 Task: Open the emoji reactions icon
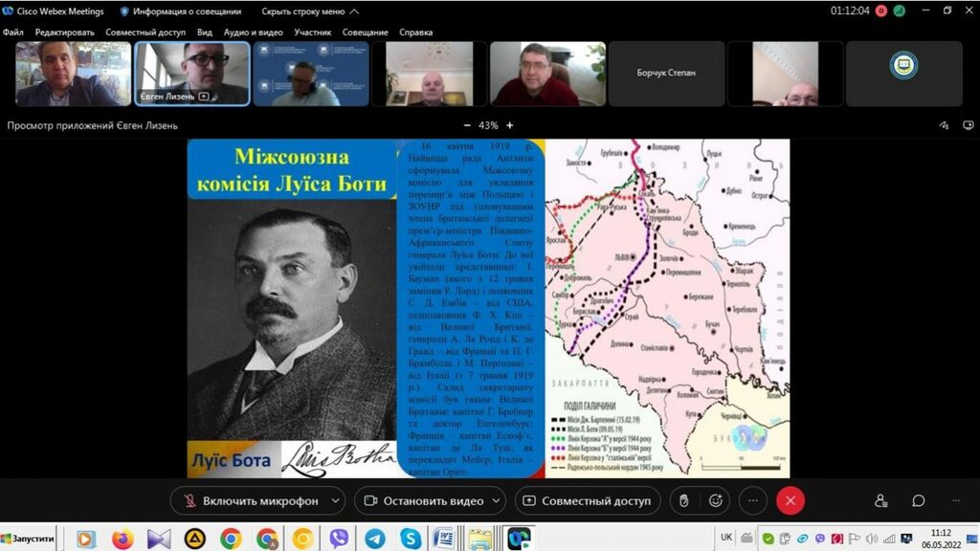pyautogui.click(x=714, y=500)
